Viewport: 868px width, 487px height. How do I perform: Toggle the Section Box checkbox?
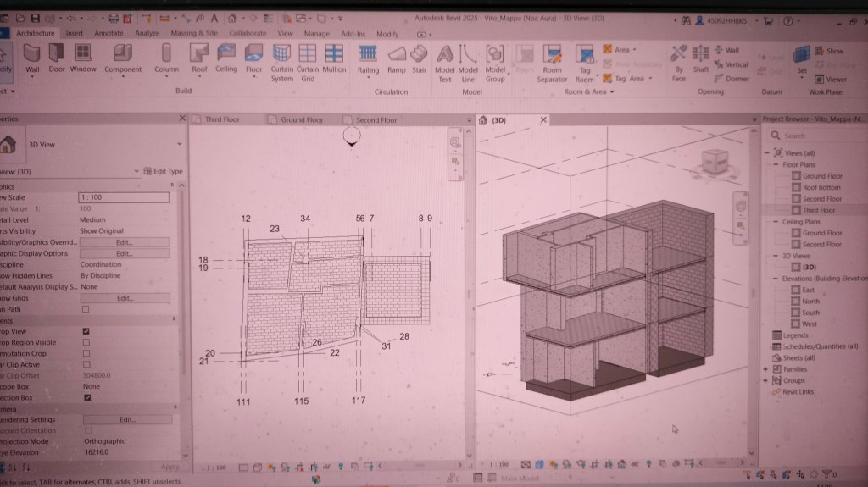86,397
